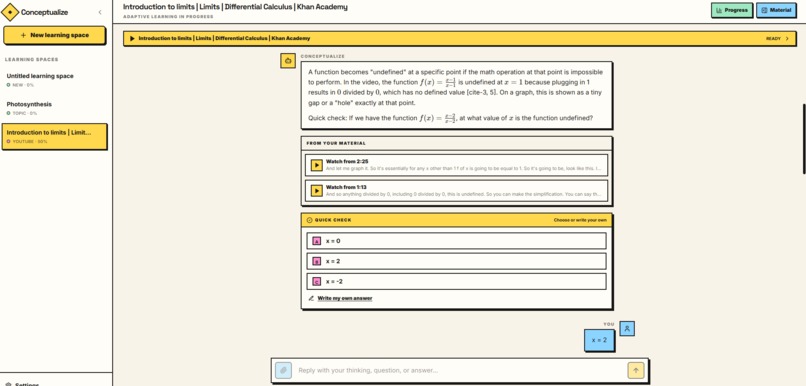Viewport: 806px width, 386px height.
Task: Click the 'Watch from 1:13' title text
Action: point(346,187)
